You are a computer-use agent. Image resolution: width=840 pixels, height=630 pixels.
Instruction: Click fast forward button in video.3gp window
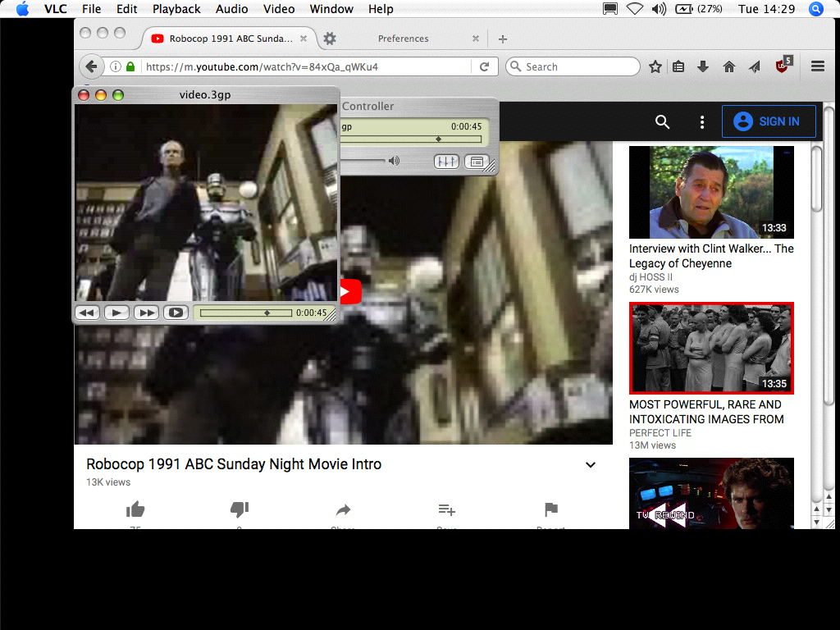tap(146, 313)
